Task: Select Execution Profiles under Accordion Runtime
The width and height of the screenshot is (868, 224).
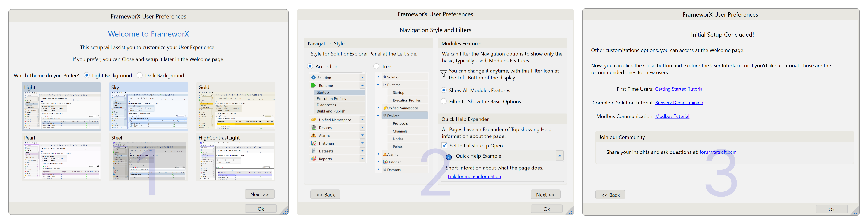Action: coord(331,98)
